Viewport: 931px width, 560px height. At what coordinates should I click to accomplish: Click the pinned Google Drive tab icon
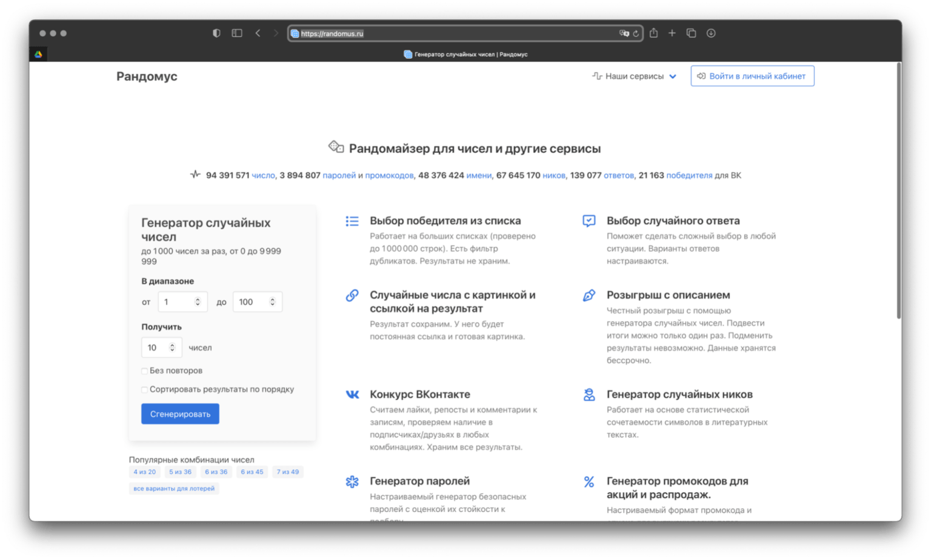[x=38, y=54]
